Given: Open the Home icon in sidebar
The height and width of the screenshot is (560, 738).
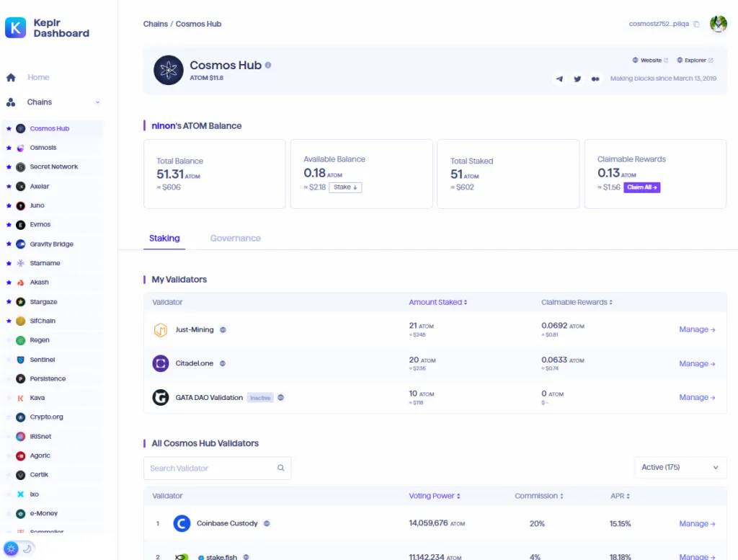Looking at the screenshot, I should (x=11, y=78).
